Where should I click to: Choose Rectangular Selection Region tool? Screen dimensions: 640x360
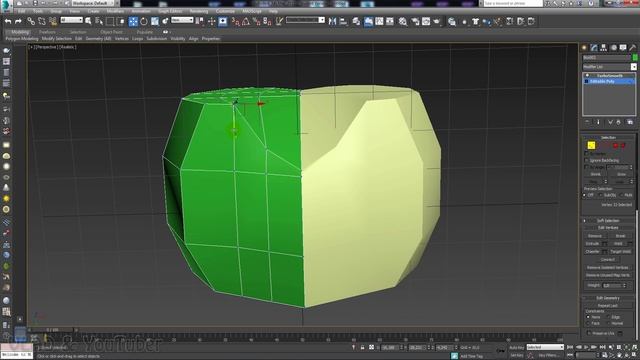[110, 21]
